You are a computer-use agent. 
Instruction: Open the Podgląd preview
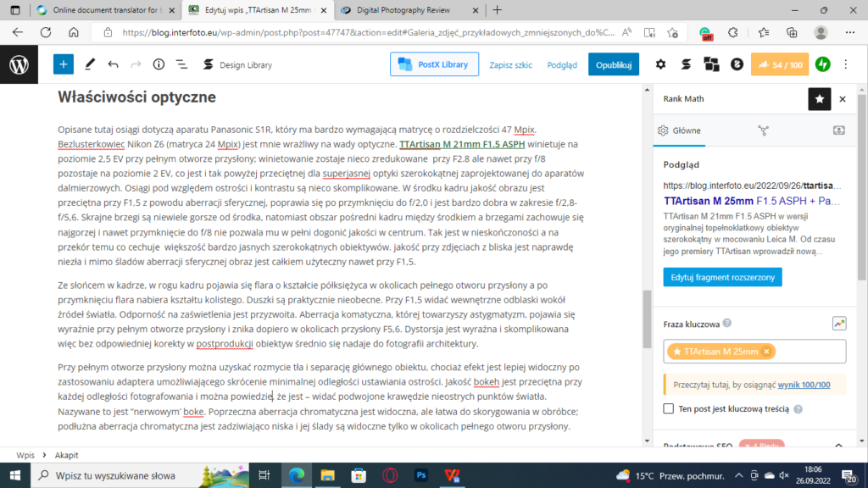pos(562,64)
